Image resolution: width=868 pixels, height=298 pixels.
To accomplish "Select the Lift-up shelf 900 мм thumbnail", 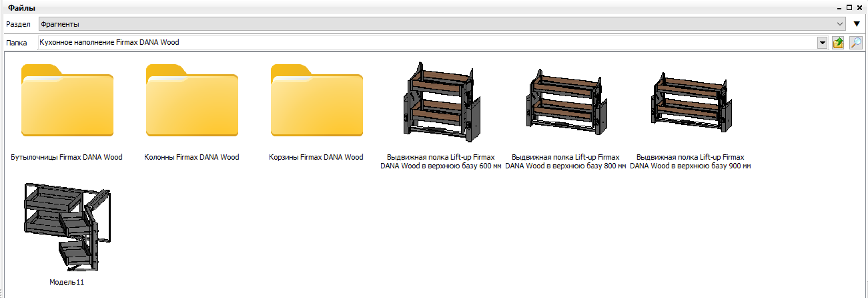I will (691, 101).
